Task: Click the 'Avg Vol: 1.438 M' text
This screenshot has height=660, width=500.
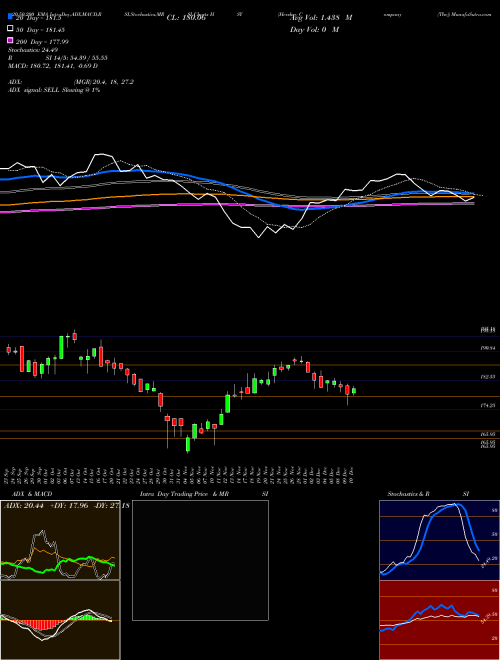Action: 321,18
